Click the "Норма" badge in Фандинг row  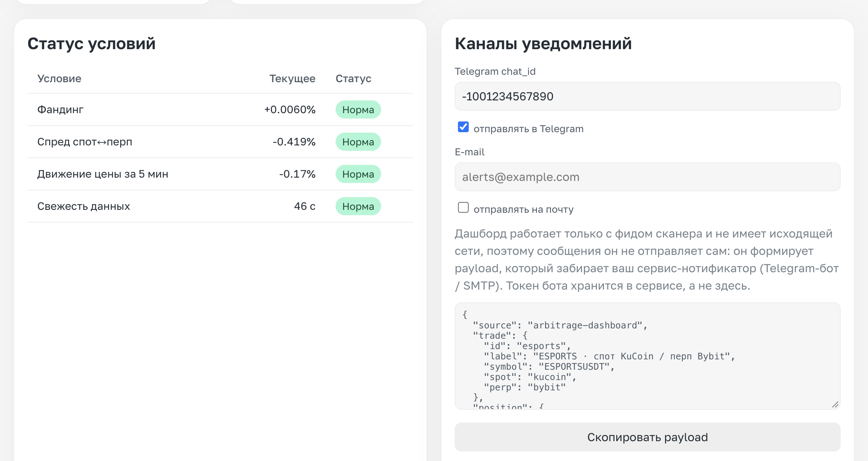tap(358, 109)
